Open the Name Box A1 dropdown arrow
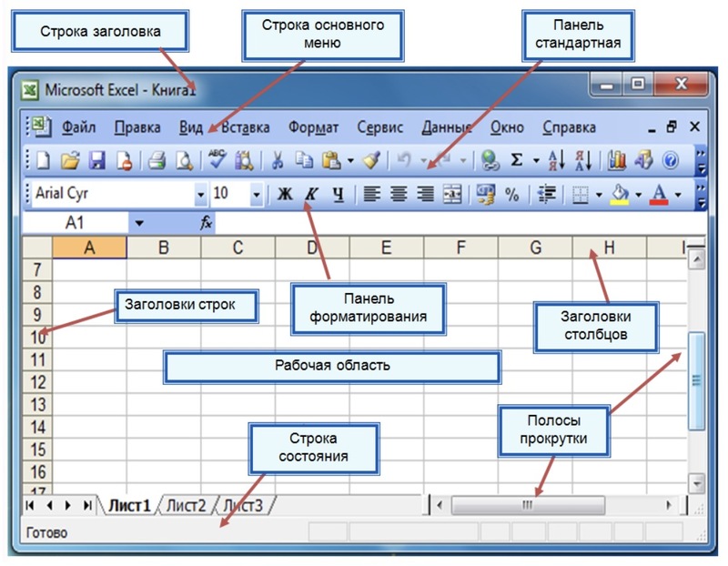Viewport: 728px width, 566px height. (139, 223)
